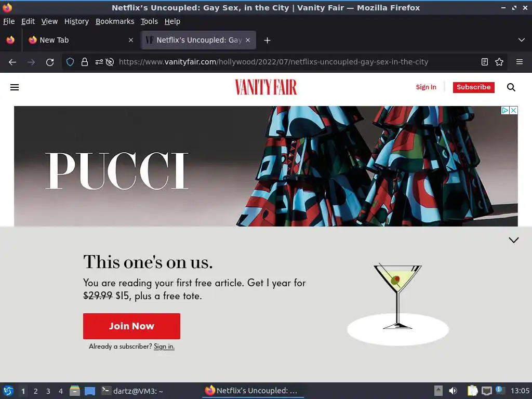
Task: Click the red Subscribe button
Action: point(474,87)
